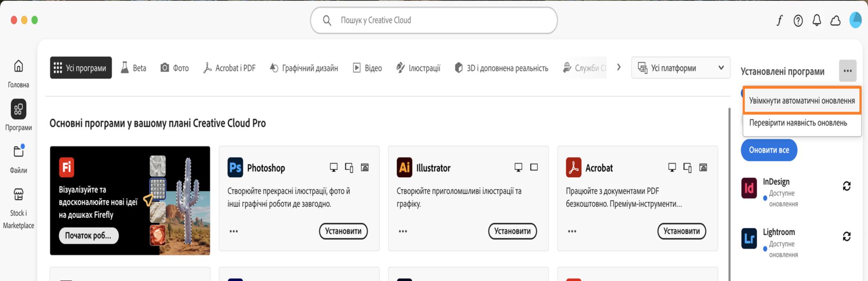Open the installed programs three-dot menu
Viewport: 868px width, 281px height.
point(848,71)
